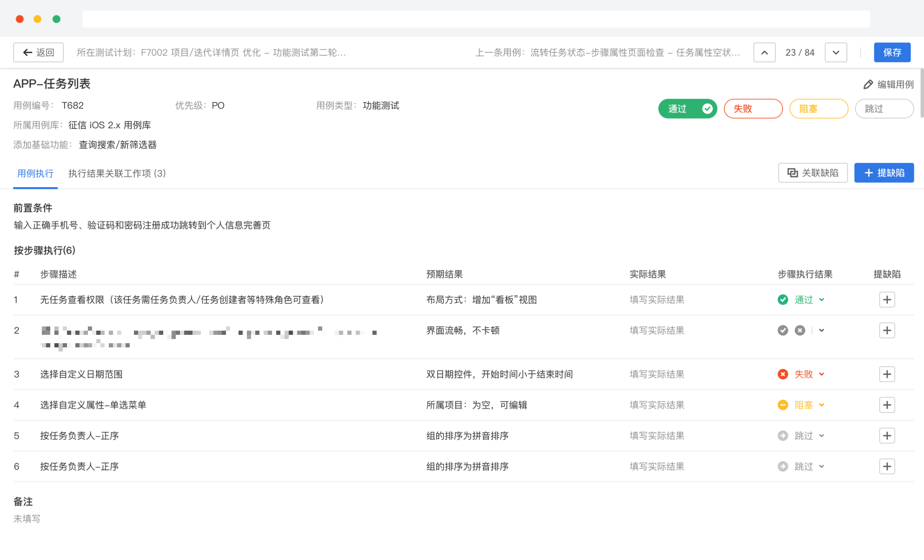
Task: Set overall case result to 跳过
Action: [x=883, y=109]
